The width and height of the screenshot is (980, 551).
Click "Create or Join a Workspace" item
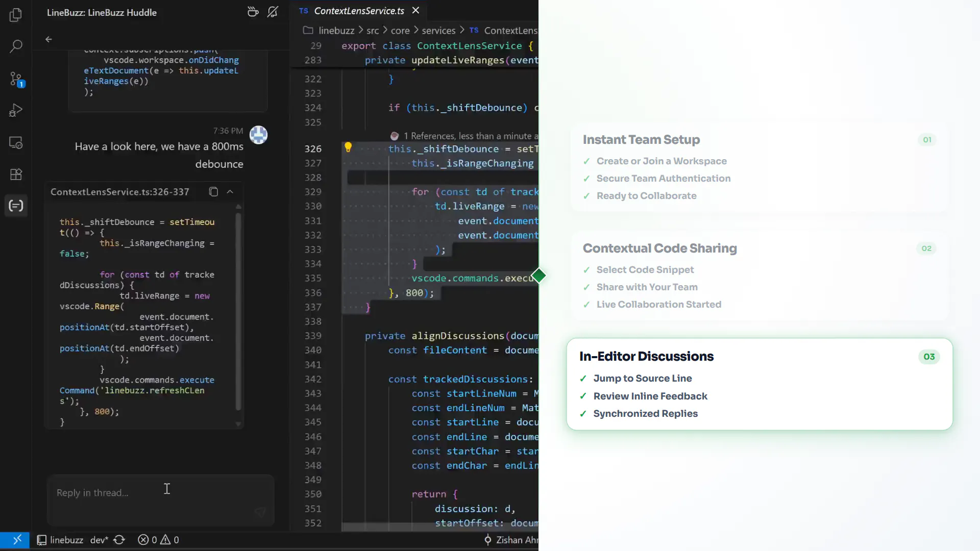coord(661,161)
